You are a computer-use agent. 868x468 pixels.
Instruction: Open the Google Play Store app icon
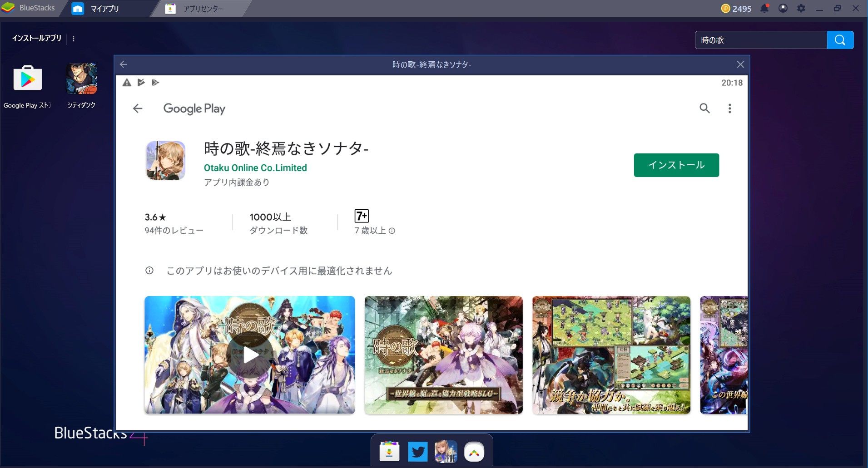pos(27,79)
